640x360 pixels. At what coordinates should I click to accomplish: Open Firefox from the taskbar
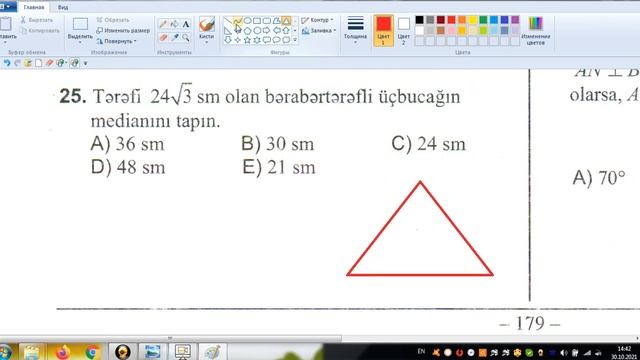point(62,352)
